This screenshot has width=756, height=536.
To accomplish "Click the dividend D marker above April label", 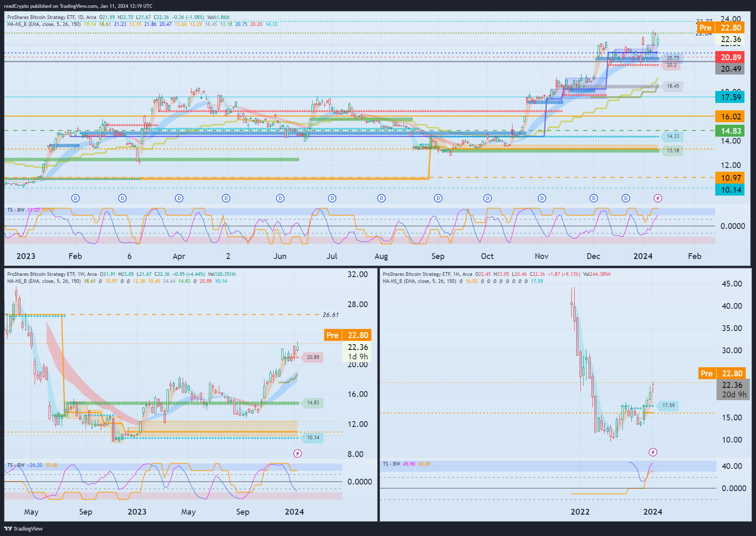I will tap(179, 198).
